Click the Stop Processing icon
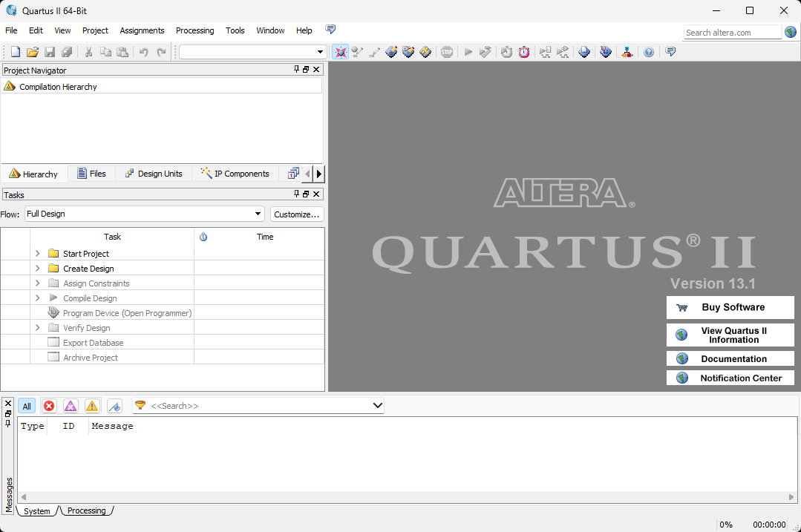The width and height of the screenshot is (801, 532). [x=447, y=52]
